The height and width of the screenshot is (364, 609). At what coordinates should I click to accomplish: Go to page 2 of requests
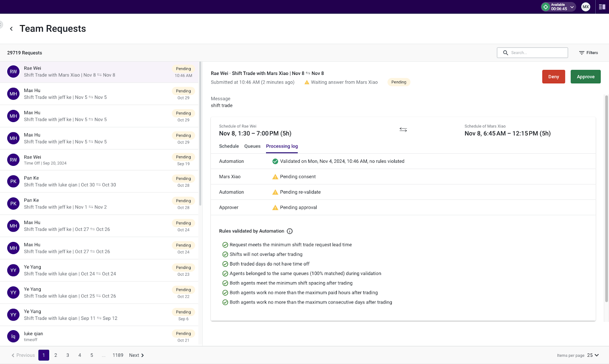(56, 355)
